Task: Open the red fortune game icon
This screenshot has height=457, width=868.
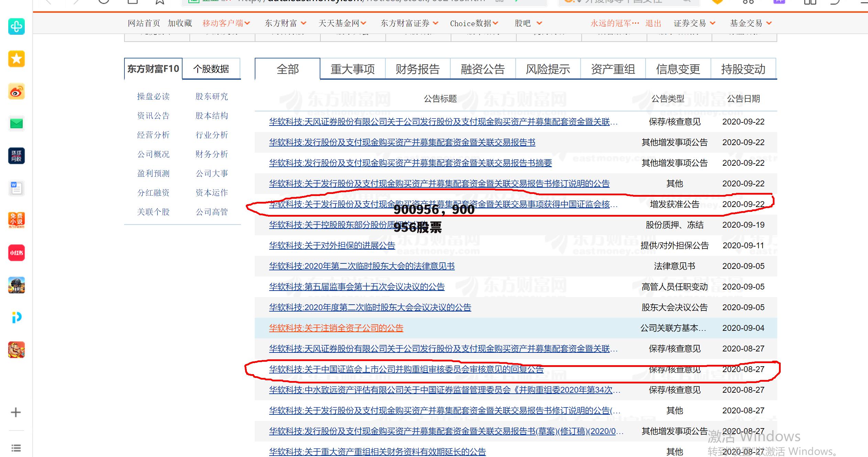Action: (17, 350)
